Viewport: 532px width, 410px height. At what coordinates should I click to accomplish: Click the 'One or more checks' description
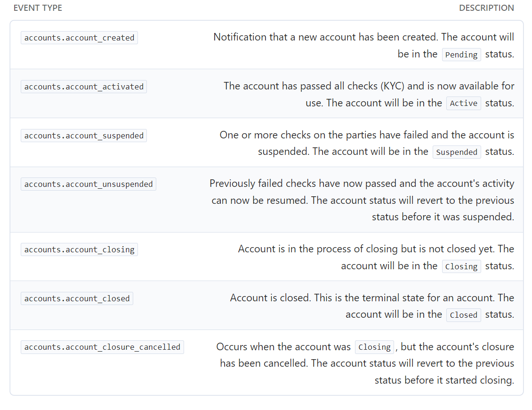[x=367, y=135]
